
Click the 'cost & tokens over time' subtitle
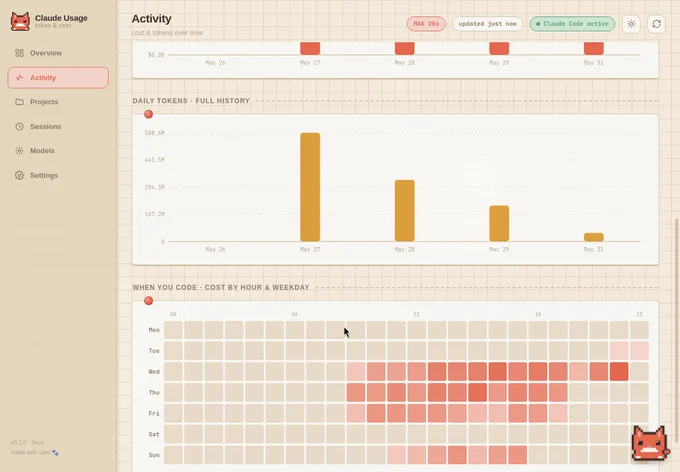tap(167, 33)
